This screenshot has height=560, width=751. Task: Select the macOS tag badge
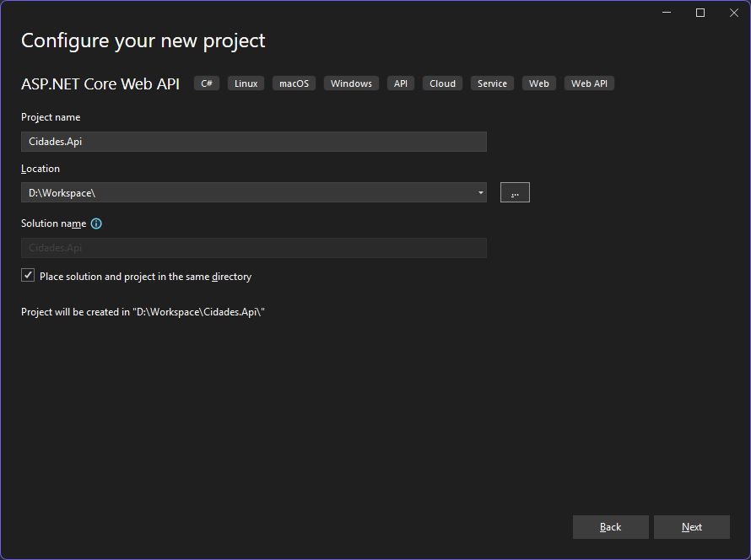coord(294,83)
